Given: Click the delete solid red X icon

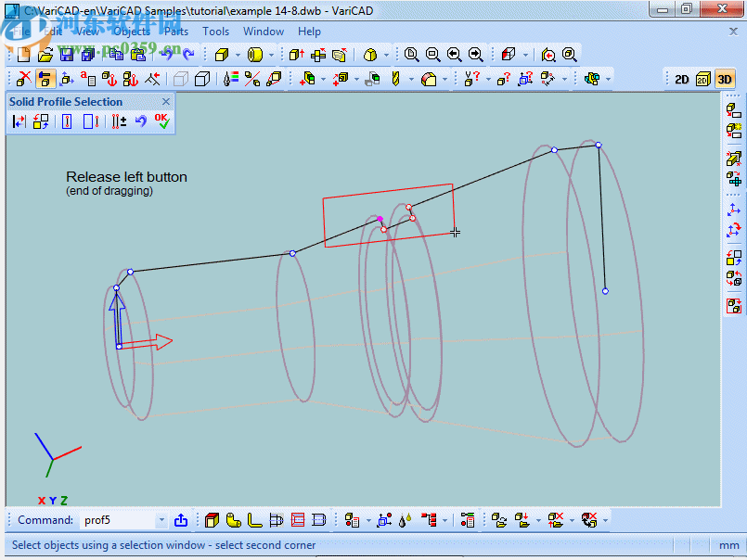Looking at the screenshot, I should pyautogui.click(x=23, y=79).
